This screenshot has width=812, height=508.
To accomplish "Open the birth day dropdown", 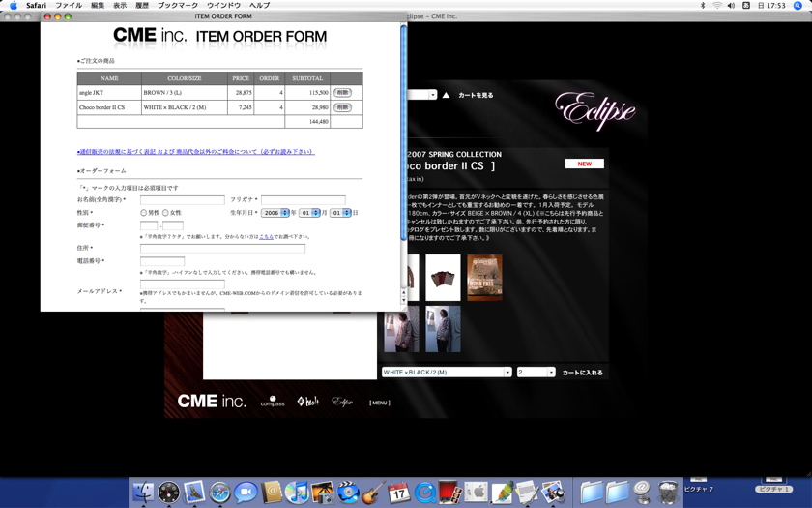I will [x=340, y=213].
